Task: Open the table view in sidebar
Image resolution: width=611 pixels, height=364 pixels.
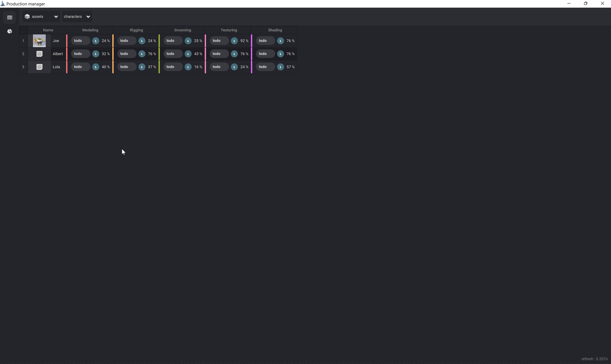Action: tap(10, 17)
